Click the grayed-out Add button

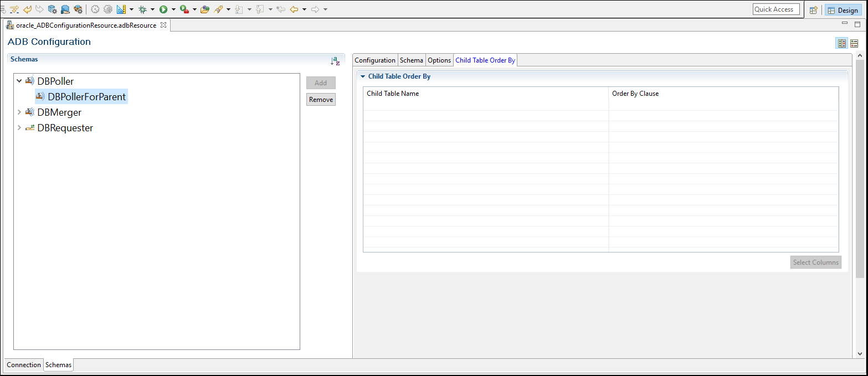pos(321,83)
